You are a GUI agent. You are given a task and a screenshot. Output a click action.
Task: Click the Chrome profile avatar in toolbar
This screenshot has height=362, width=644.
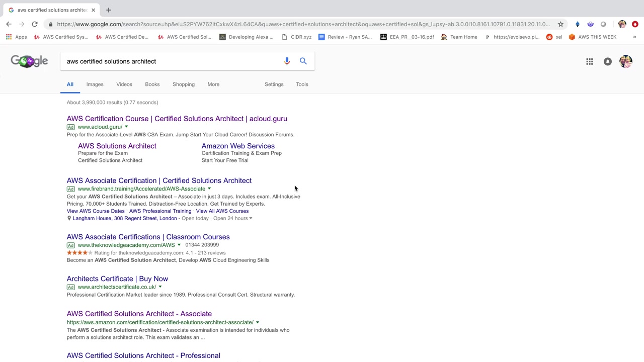tap(622, 24)
